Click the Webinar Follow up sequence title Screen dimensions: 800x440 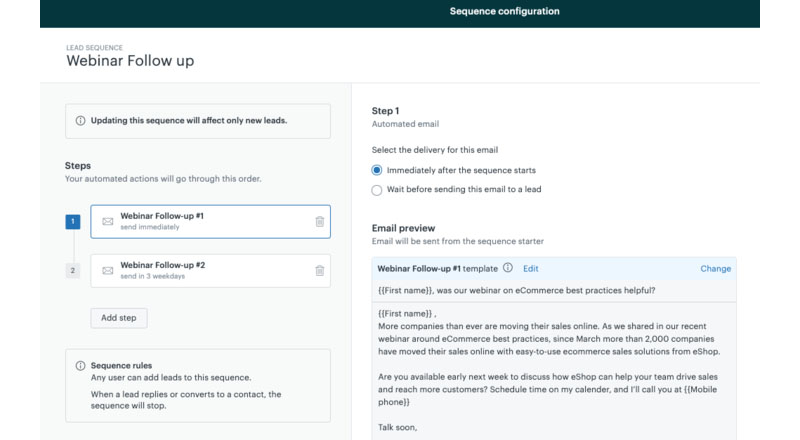(x=130, y=60)
